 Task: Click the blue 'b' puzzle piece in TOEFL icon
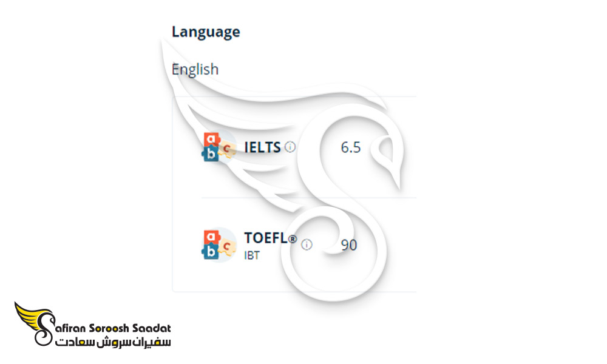(x=211, y=251)
